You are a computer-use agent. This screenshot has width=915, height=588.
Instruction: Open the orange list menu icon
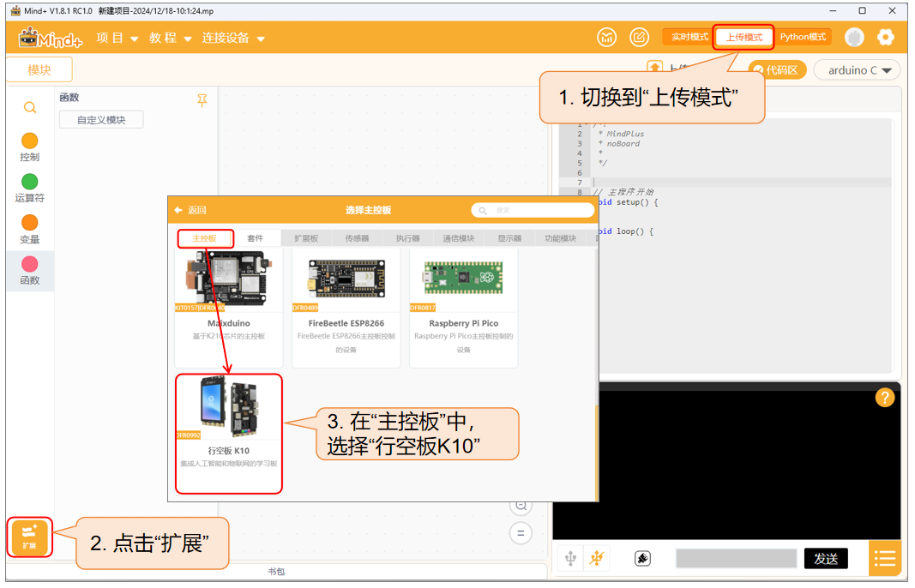[x=885, y=559]
